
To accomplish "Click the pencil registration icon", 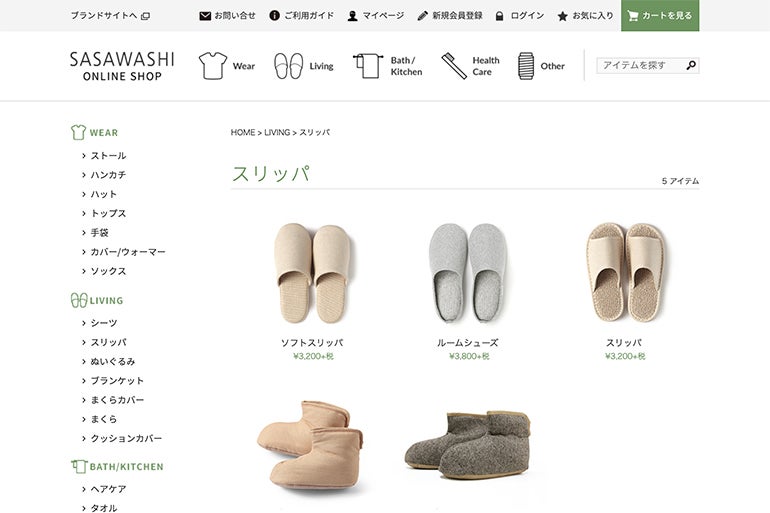I will 422,16.
